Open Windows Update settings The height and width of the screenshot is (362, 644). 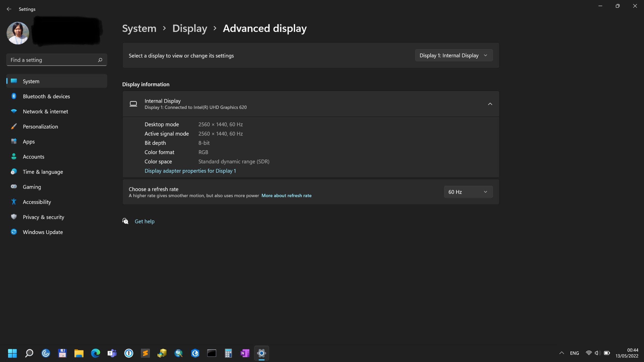(x=57, y=232)
